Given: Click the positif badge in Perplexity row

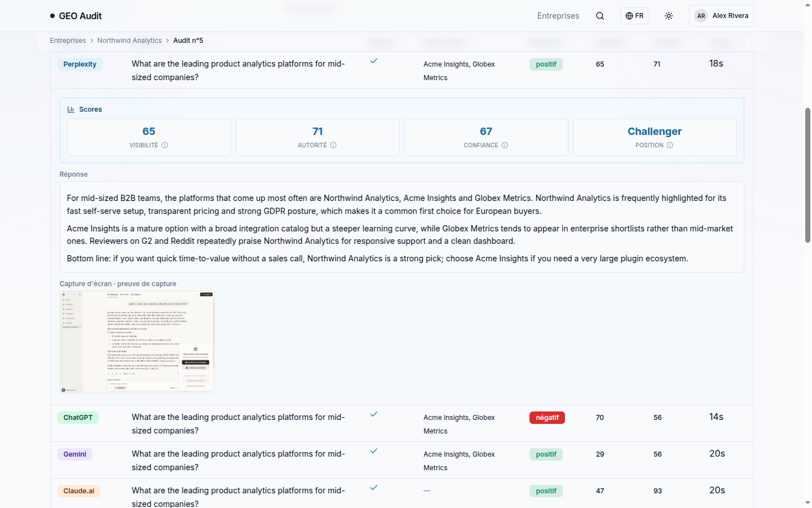Looking at the screenshot, I should (x=546, y=64).
